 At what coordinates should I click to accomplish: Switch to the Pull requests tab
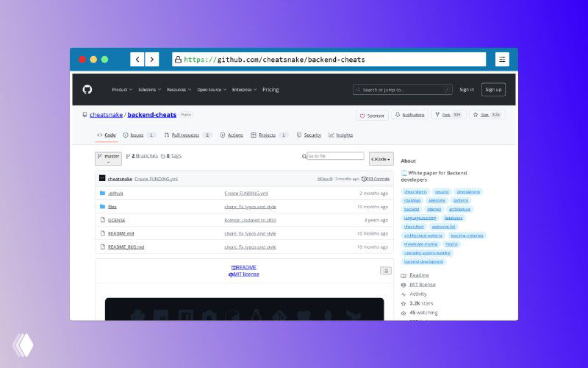pyautogui.click(x=188, y=135)
